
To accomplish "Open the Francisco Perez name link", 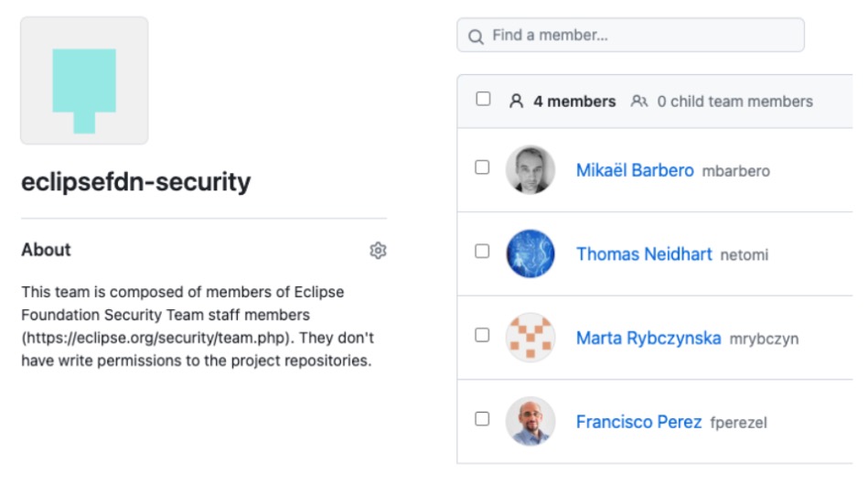I will pos(638,422).
